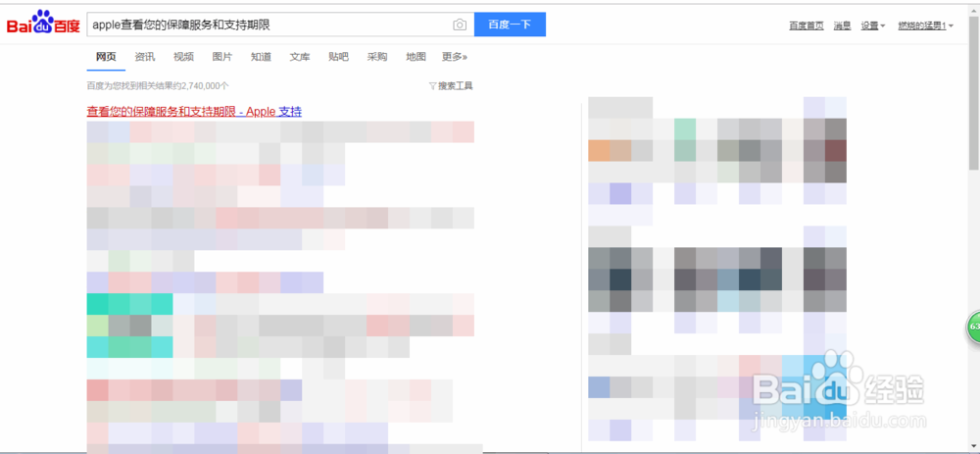This screenshot has height=454, width=980.
Task: Expand the user account dropdown
Action: (926, 25)
